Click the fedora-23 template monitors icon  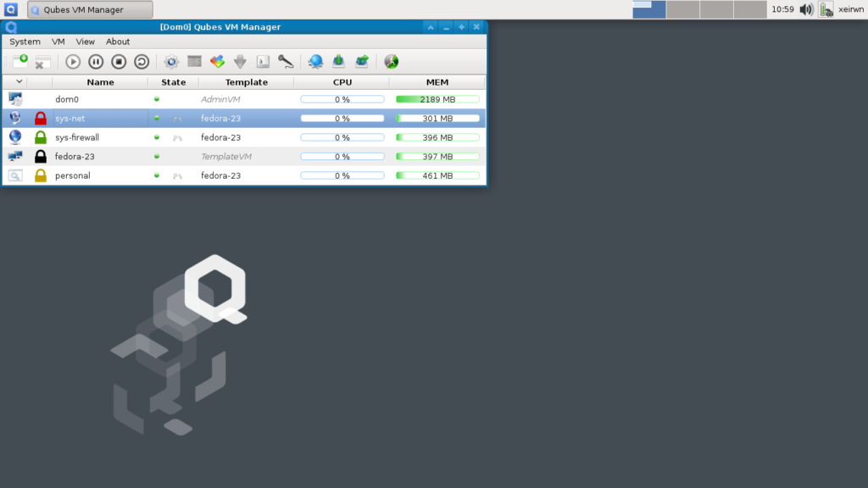click(15, 156)
